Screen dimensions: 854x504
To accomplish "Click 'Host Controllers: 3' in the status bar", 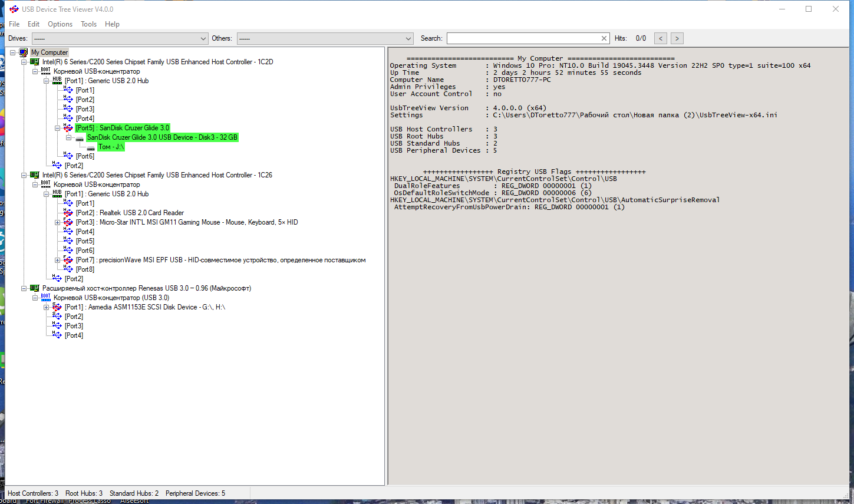I will click(33, 493).
